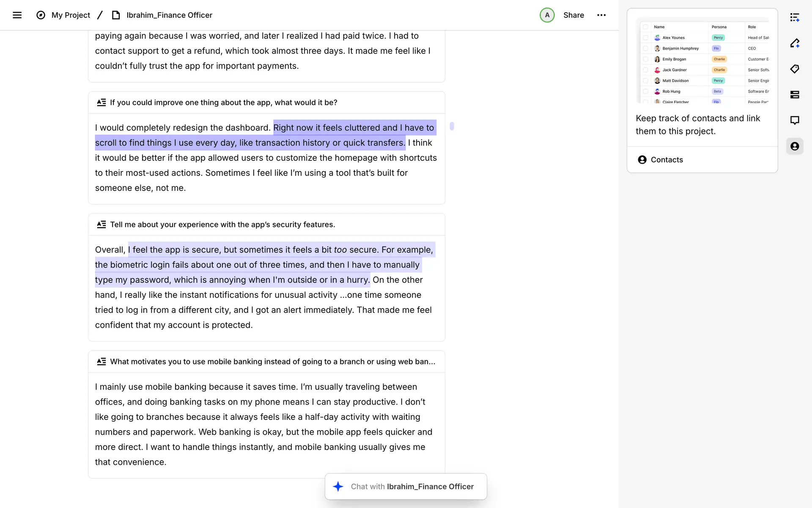Screen dimensions: 812x508
Task: Click the contacts table preview thumbnail
Action: click(x=702, y=61)
